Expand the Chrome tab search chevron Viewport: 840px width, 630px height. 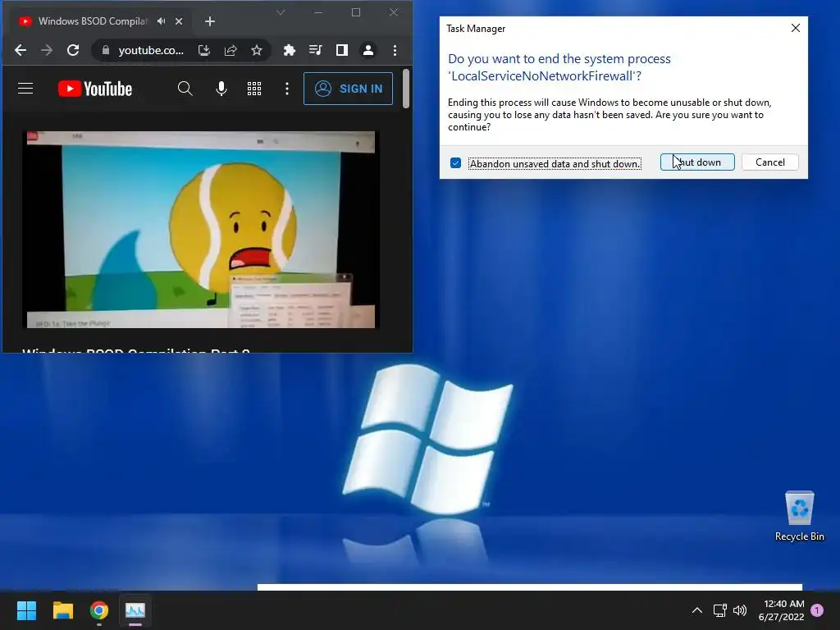[281, 12]
